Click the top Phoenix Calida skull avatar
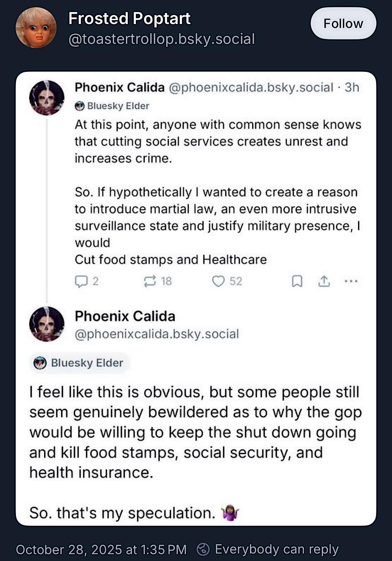 pos(47,98)
